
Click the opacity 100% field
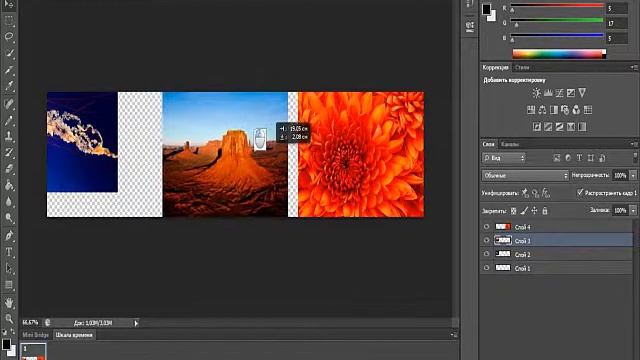pos(620,176)
